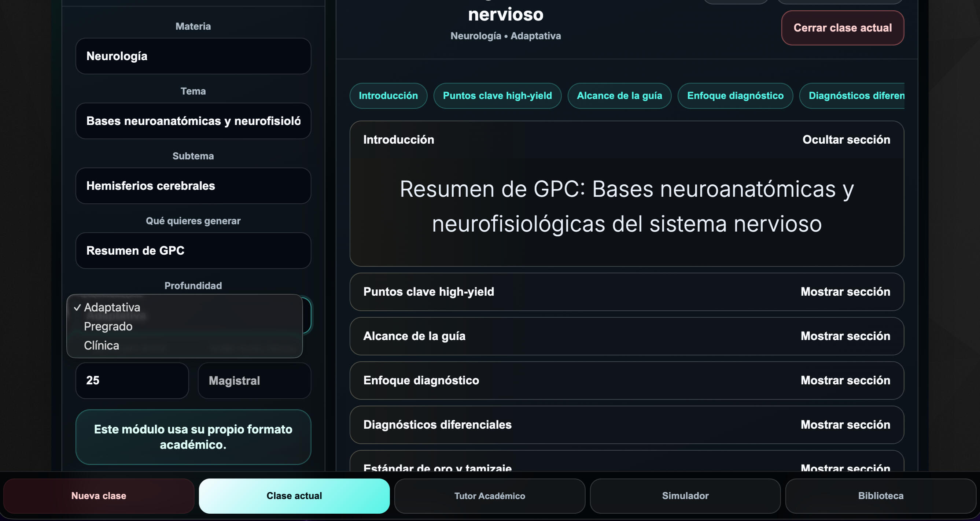Click the Resumen de GPC heading text
The image size is (980, 521).
point(627,206)
